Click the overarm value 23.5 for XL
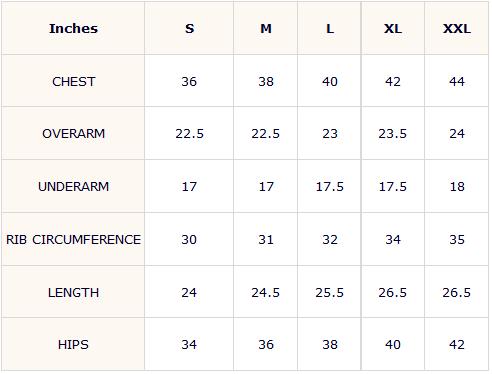This screenshot has width=492, height=374. point(393,134)
